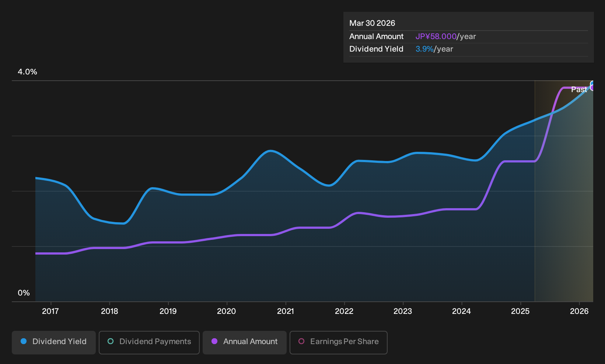605x364 pixels.
Task: Click the teal Dividend Payments legend circle
Action: (111, 342)
